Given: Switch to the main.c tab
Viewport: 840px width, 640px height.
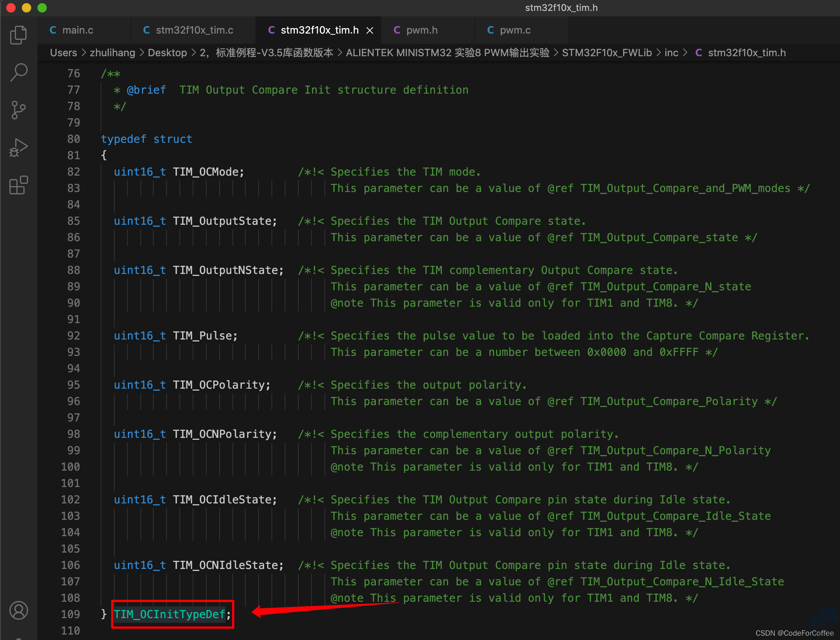Looking at the screenshot, I should point(78,30).
